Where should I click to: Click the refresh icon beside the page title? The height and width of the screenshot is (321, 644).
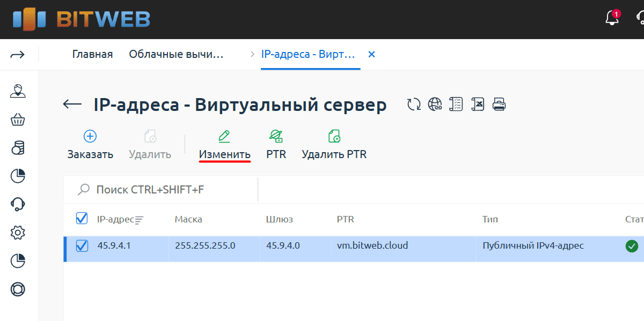pyautogui.click(x=414, y=104)
